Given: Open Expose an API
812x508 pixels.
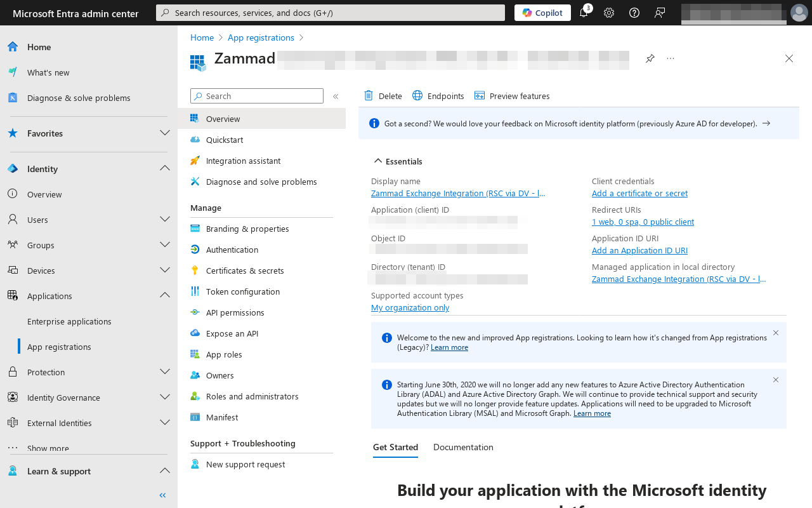Looking at the screenshot, I should [x=261, y=333].
